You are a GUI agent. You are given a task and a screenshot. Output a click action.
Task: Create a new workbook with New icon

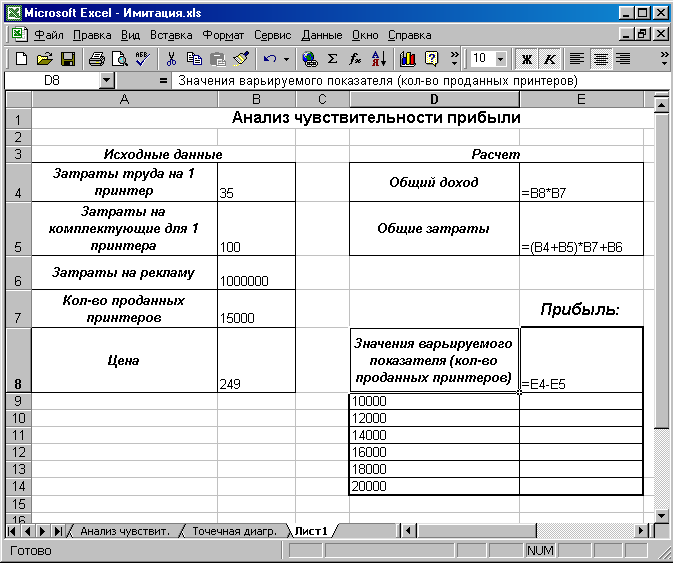pyautogui.click(x=21, y=59)
